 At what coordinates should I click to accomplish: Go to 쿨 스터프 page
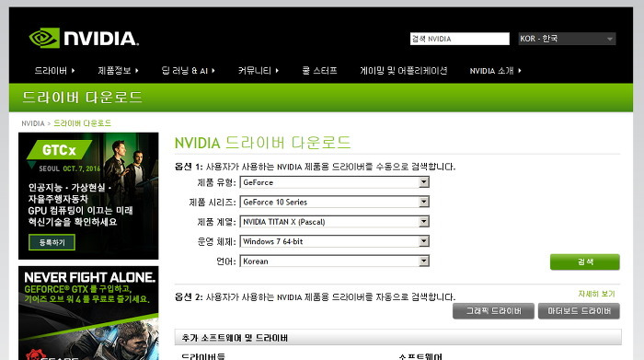[x=319, y=71]
